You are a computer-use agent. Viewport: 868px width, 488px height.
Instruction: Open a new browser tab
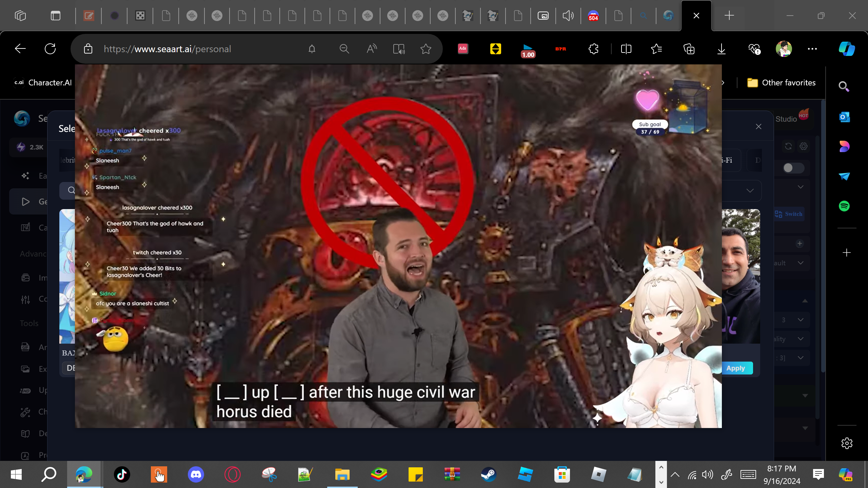(729, 16)
